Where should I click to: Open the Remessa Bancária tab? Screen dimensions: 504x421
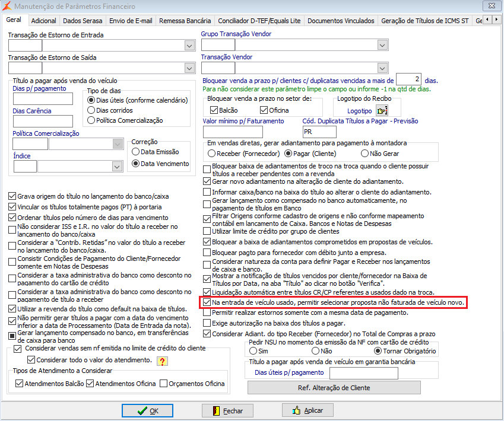[x=185, y=21]
